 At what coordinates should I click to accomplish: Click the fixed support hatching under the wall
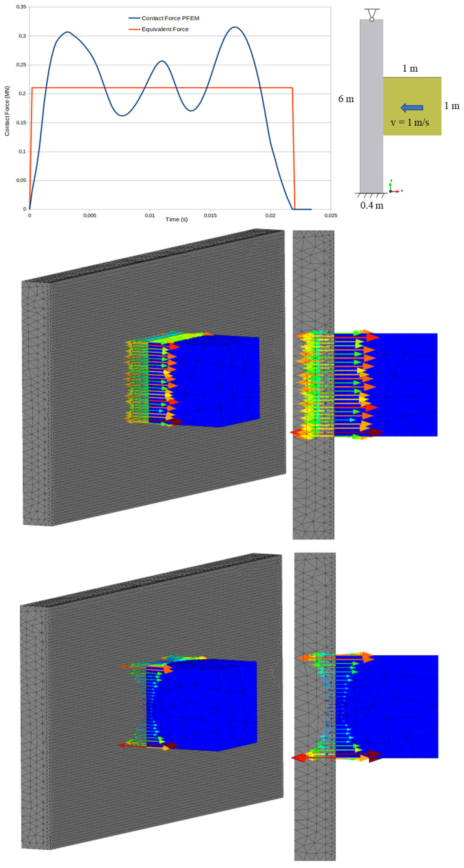tap(371, 195)
